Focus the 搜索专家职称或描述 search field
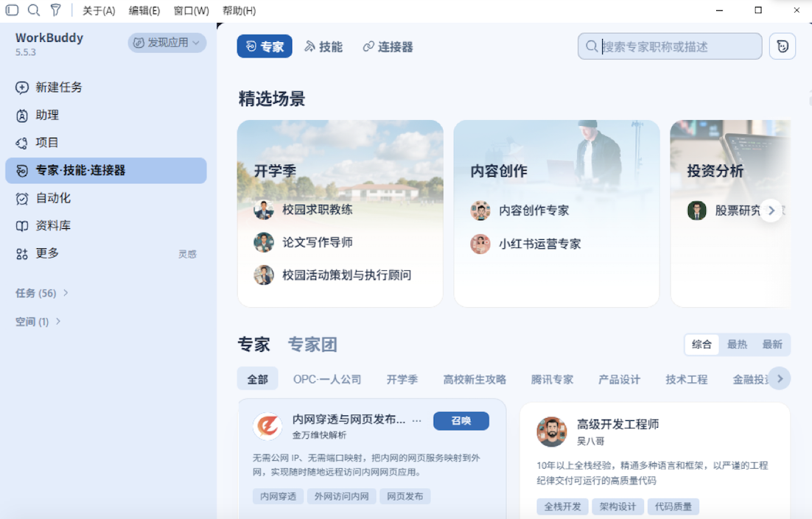Screen dimensions: 812x519 click(x=670, y=46)
